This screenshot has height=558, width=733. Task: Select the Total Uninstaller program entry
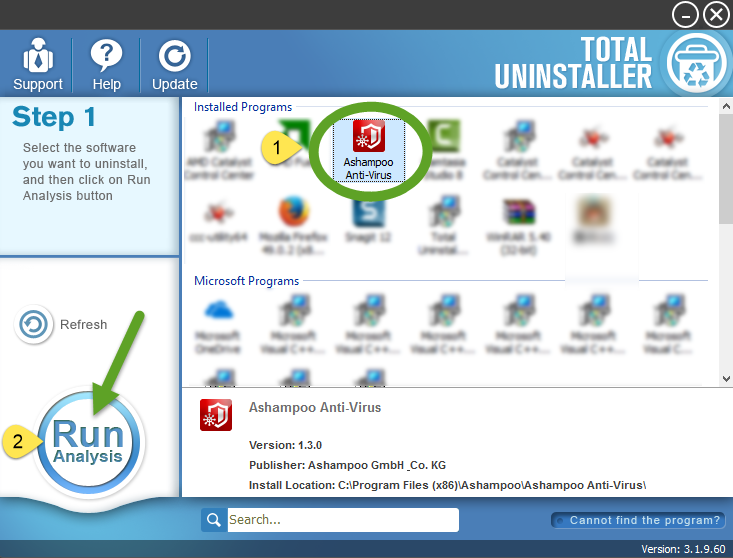coord(443,225)
